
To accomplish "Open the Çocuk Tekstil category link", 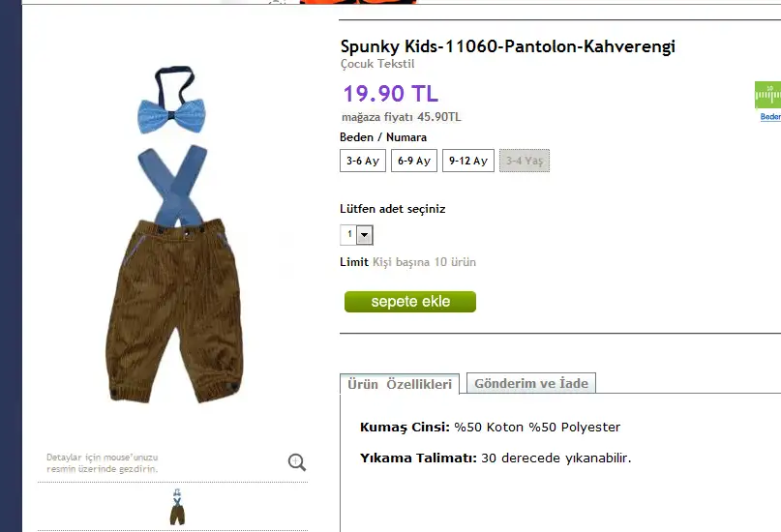I will 377,64.
